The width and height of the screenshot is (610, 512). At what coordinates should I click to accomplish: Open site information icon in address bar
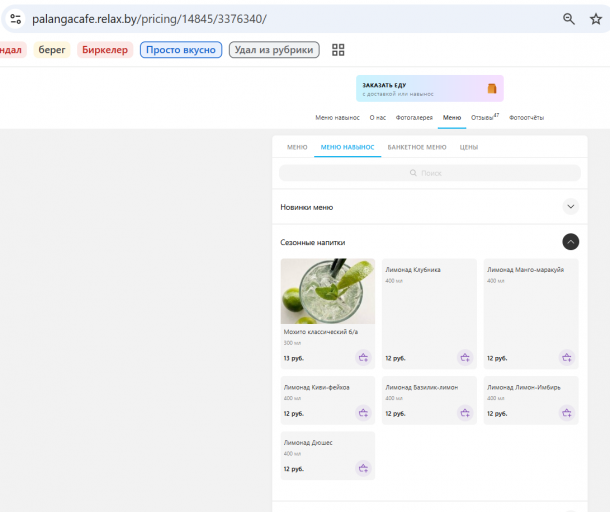tap(16, 19)
